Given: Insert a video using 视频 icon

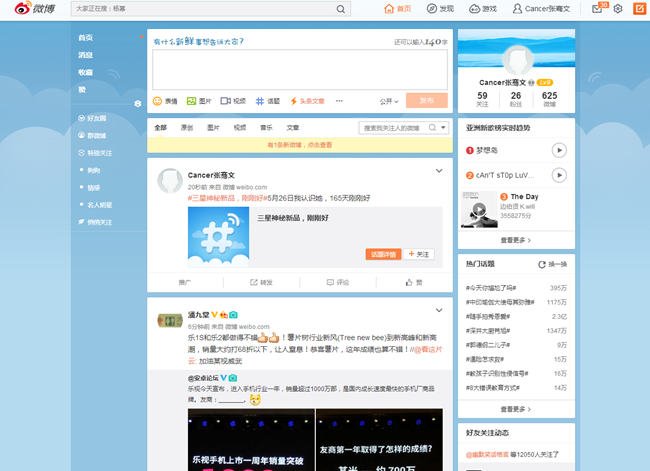Looking at the screenshot, I should pos(227,101).
